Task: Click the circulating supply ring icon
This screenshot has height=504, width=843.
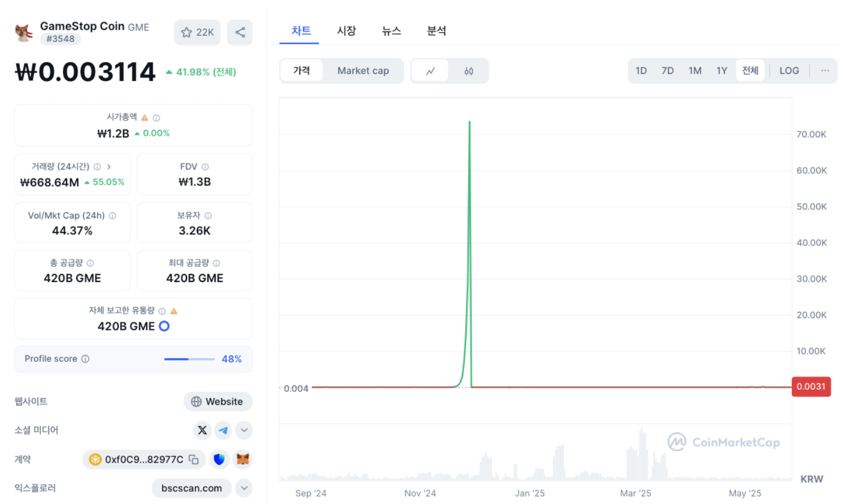Action: click(x=164, y=326)
